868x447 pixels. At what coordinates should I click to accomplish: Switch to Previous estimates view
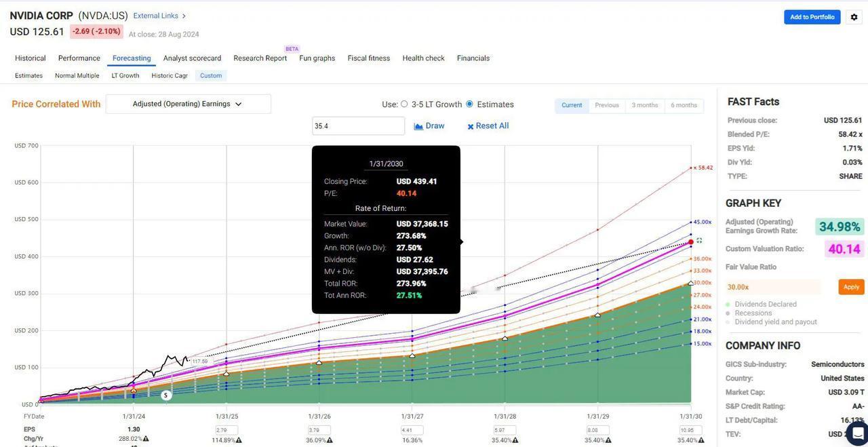pyautogui.click(x=607, y=105)
